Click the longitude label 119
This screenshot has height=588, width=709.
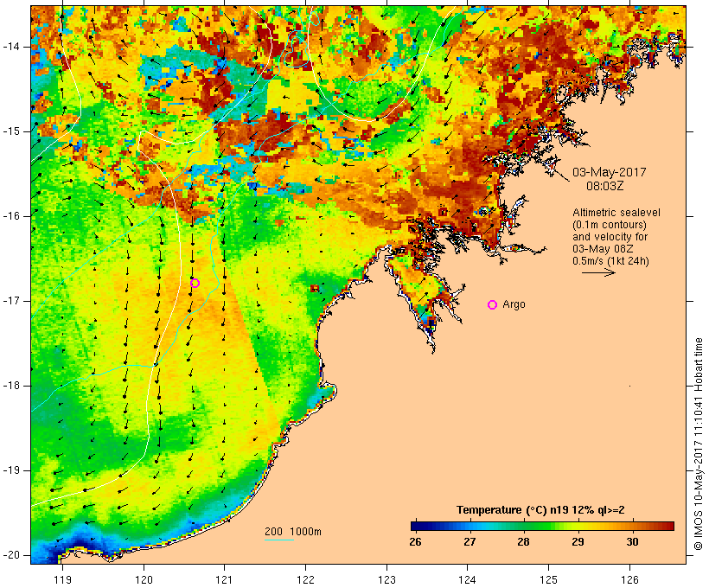click(x=62, y=579)
